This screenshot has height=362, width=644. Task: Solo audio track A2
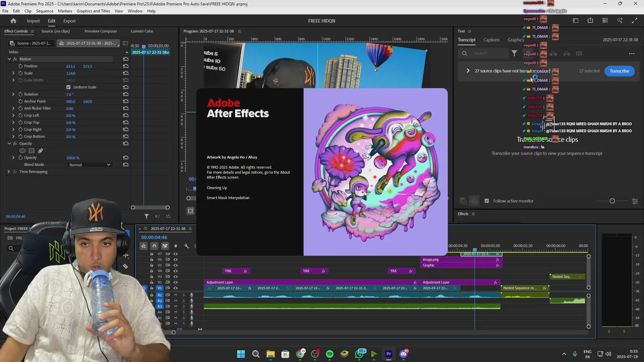click(x=183, y=301)
